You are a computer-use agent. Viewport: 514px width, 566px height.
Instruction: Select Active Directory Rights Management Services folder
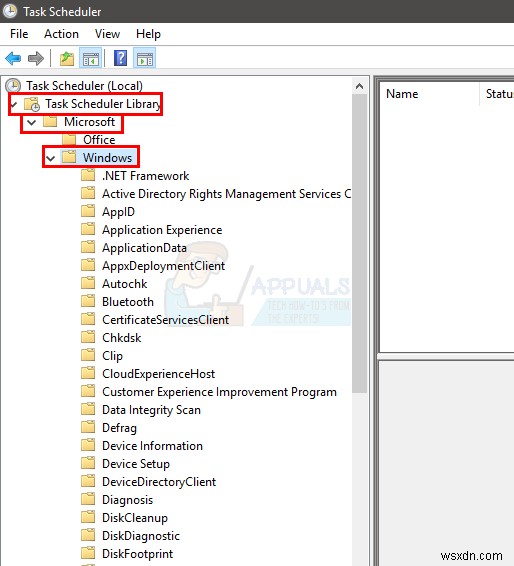tap(227, 194)
